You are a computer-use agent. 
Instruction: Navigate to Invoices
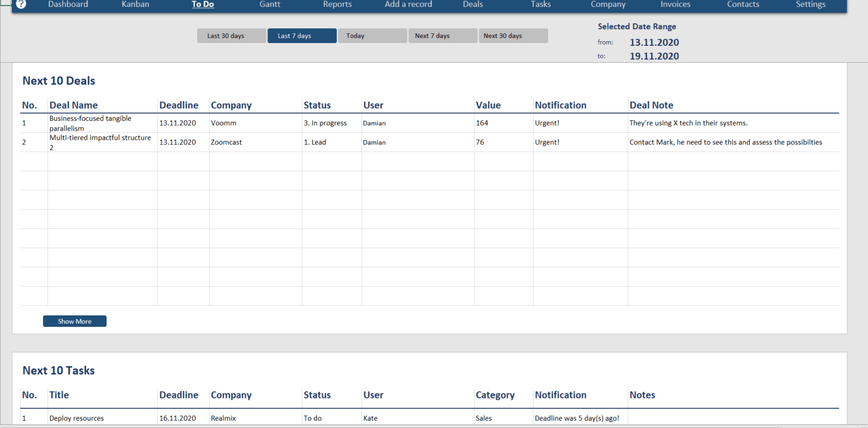[x=675, y=5]
